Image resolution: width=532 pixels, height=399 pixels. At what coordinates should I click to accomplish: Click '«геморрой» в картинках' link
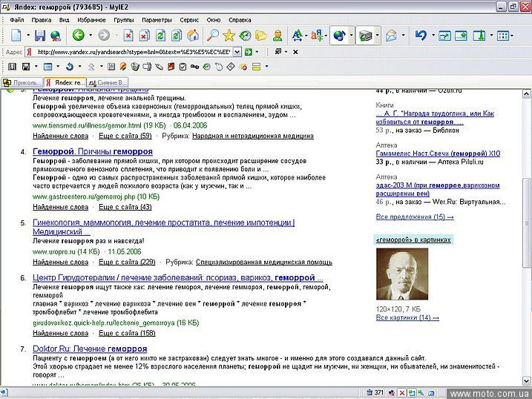click(413, 240)
